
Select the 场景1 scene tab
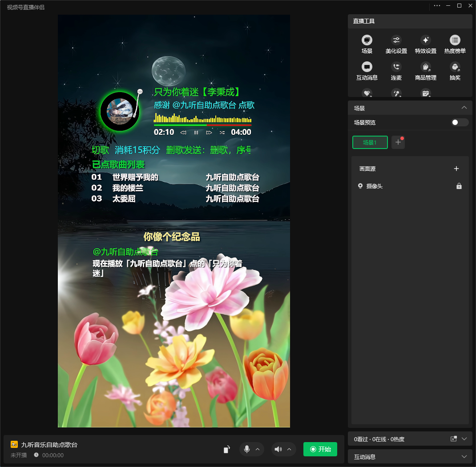click(370, 142)
